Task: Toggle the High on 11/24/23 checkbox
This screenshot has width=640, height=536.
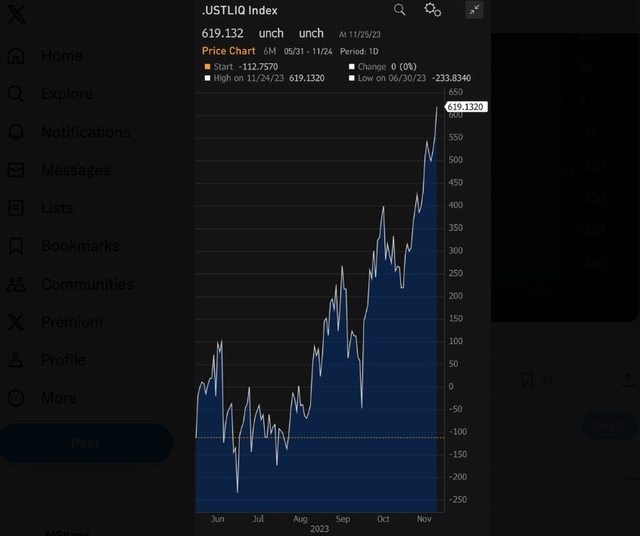Action: point(207,78)
